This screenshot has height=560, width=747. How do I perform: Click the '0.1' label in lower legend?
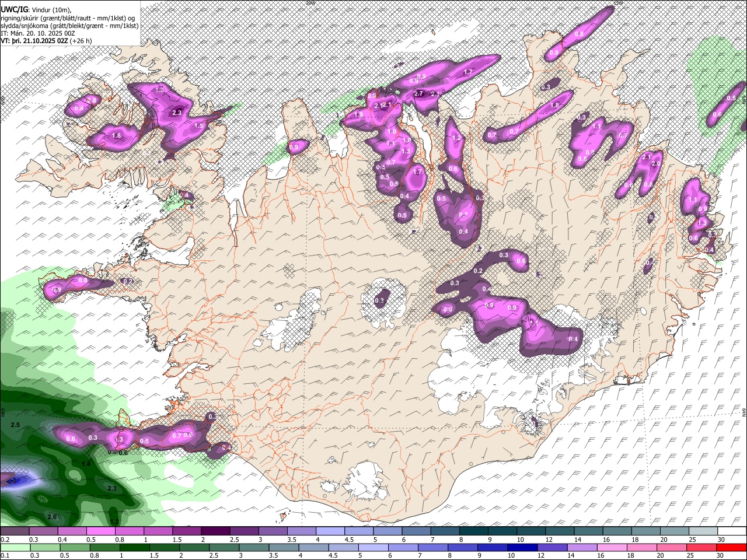click(x=4, y=556)
